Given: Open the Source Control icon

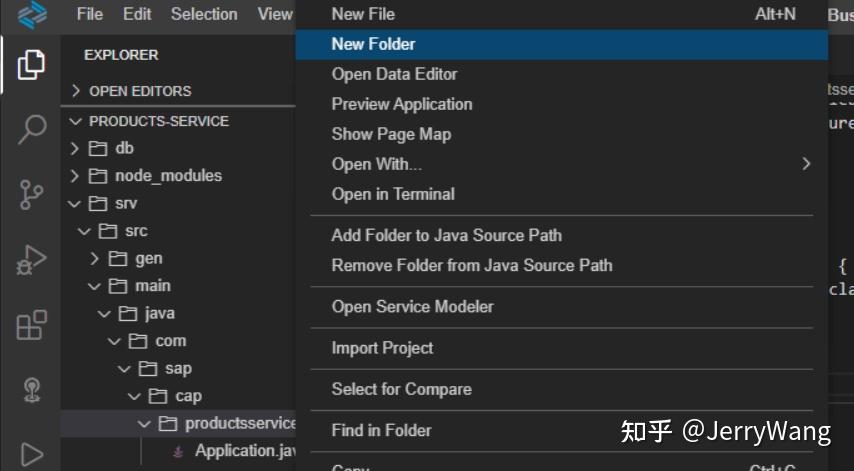Looking at the screenshot, I should 31,194.
